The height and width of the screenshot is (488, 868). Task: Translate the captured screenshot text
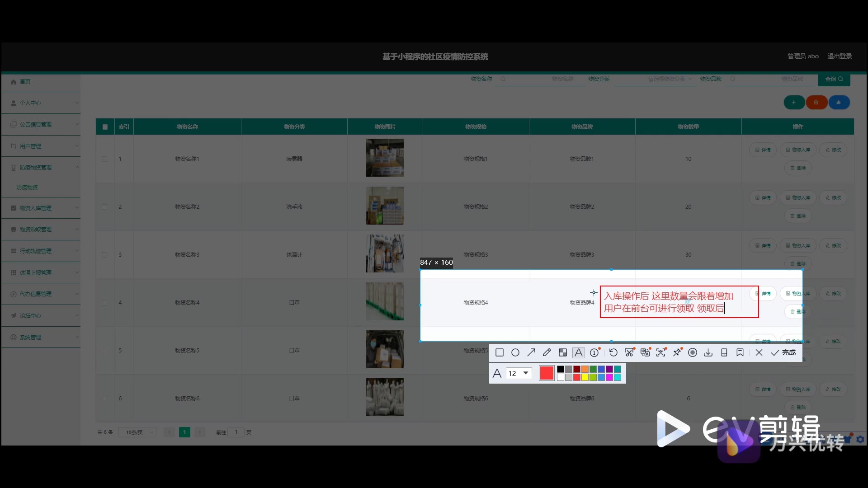point(645,352)
